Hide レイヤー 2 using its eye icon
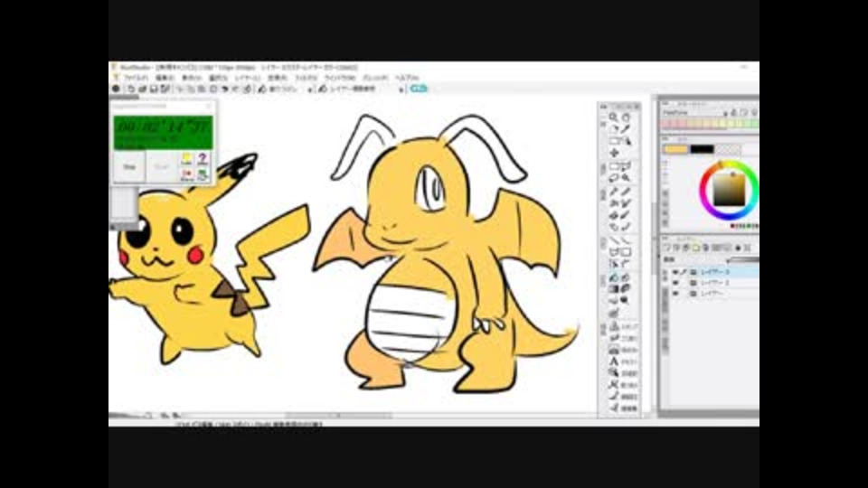 click(675, 283)
